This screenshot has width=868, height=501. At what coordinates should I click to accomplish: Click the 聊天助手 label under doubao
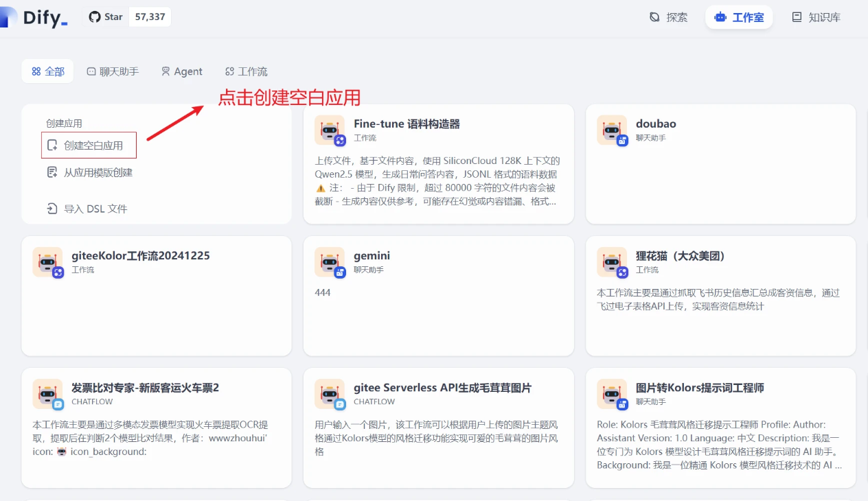[x=651, y=138]
